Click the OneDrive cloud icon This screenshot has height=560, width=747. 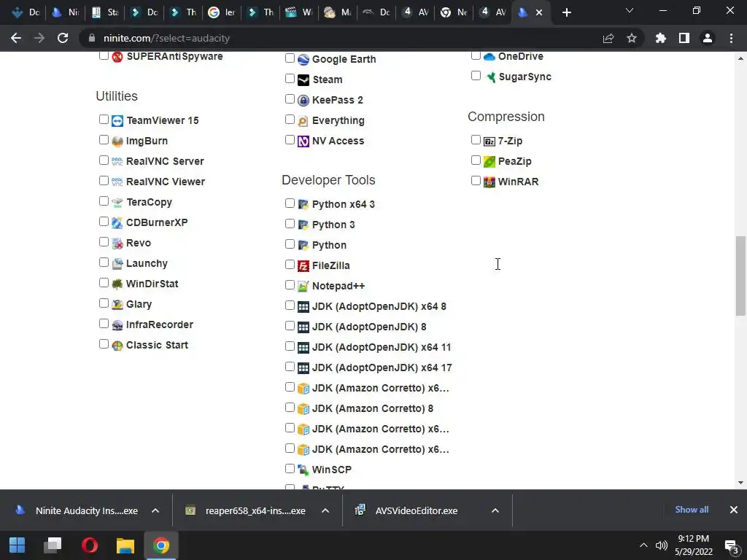click(x=489, y=57)
